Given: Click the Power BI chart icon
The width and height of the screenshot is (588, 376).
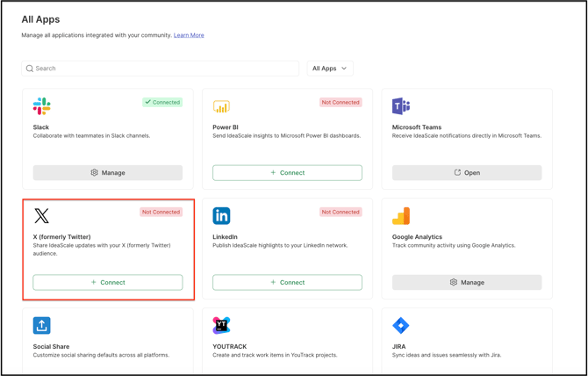Looking at the screenshot, I should coord(221,106).
